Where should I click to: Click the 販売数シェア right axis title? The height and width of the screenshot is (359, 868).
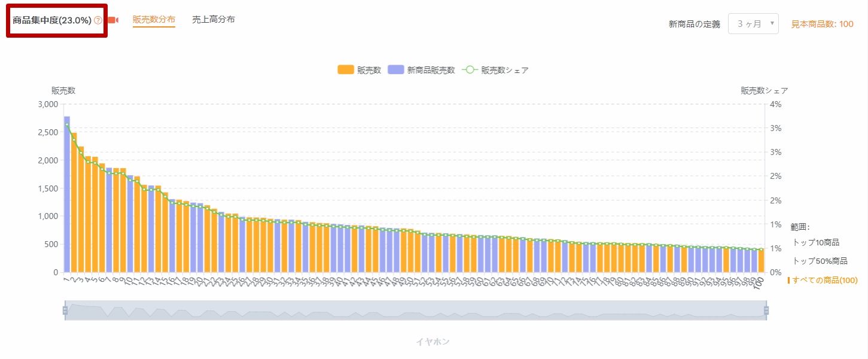tap(764, 91)
